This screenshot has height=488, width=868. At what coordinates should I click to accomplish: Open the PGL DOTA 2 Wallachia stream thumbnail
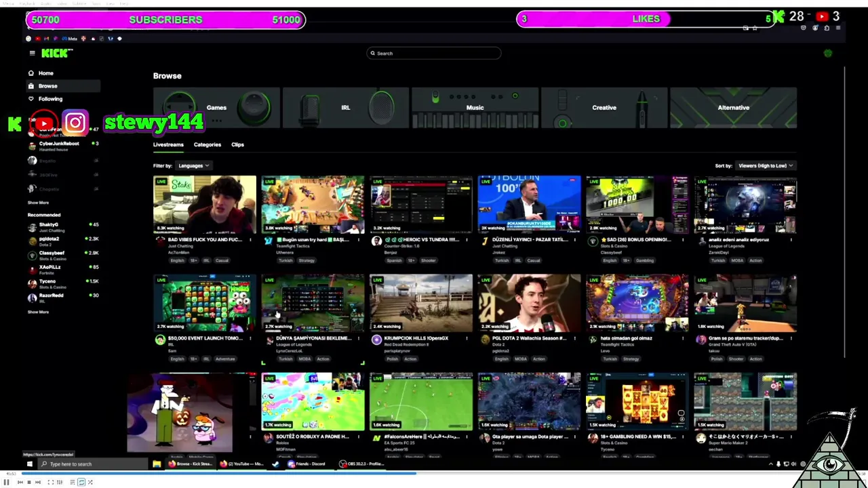pos(529,303)
